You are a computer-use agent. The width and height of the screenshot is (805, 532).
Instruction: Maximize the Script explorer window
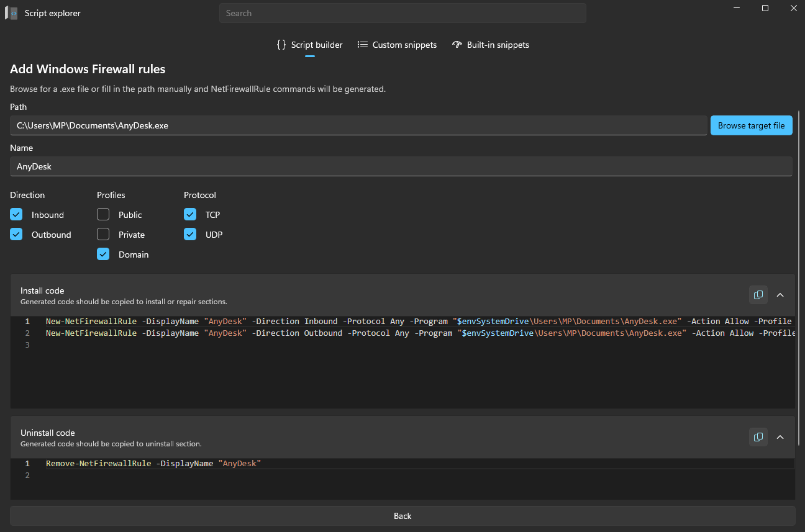765,8
